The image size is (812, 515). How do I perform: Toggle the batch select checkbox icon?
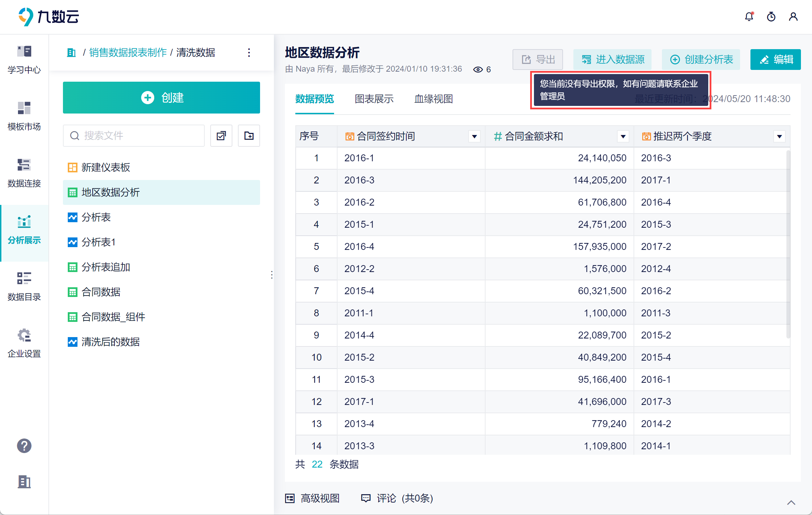click(221, 136)
